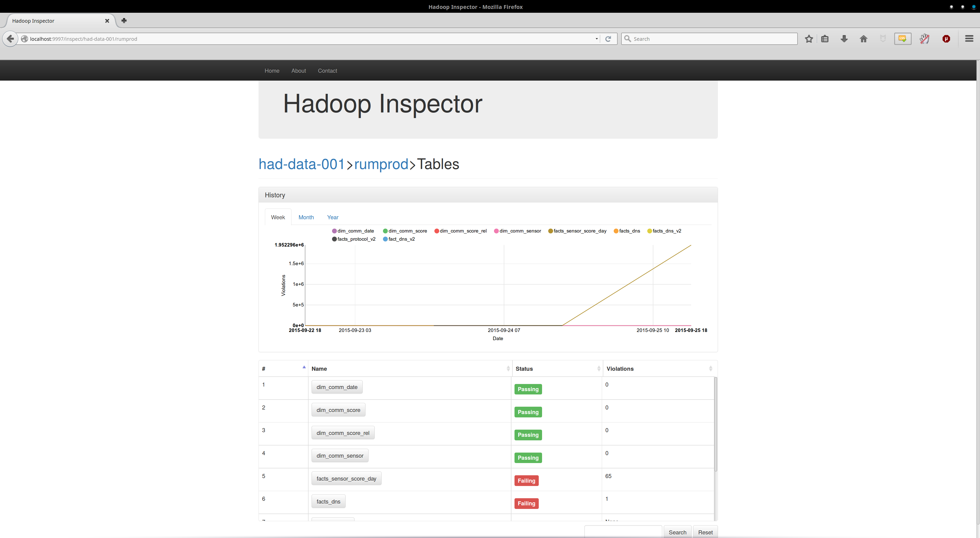Open the Firefox hamburger menu

(x=969, y=39)
